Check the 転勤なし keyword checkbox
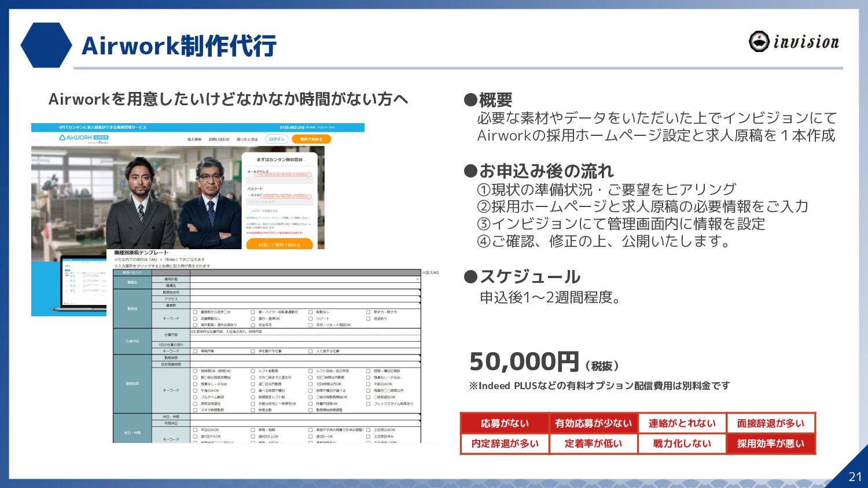Screen dimensions: 868x488 [x=311, y=312]
